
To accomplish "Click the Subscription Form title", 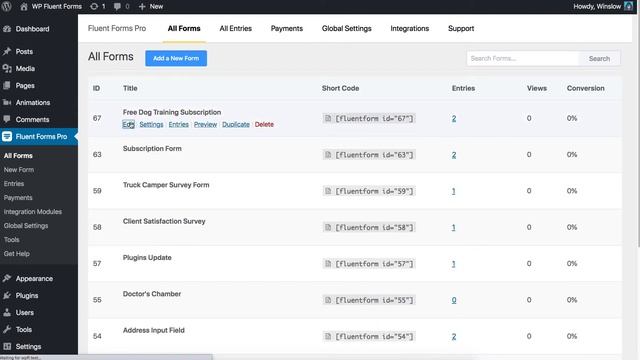I will (152, 149).
